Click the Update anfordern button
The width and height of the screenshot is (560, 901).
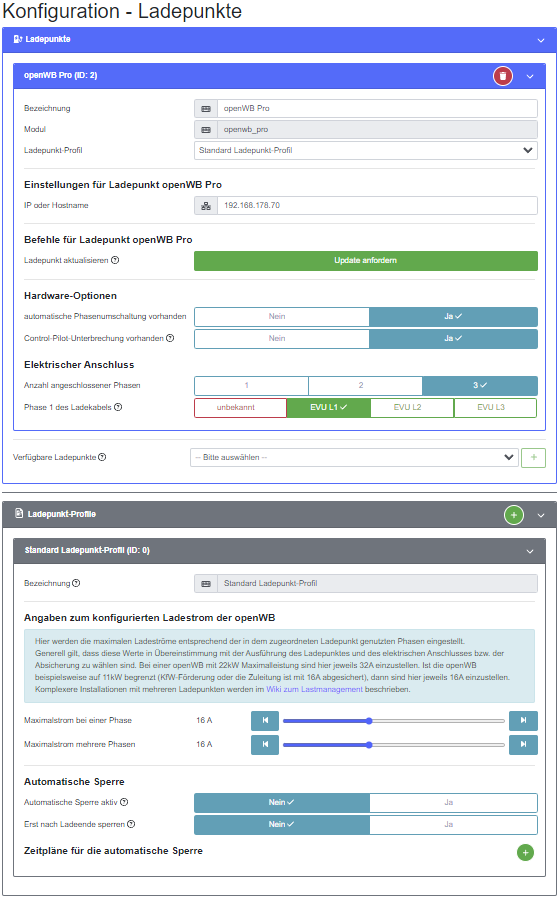click(x=366, y=261)
